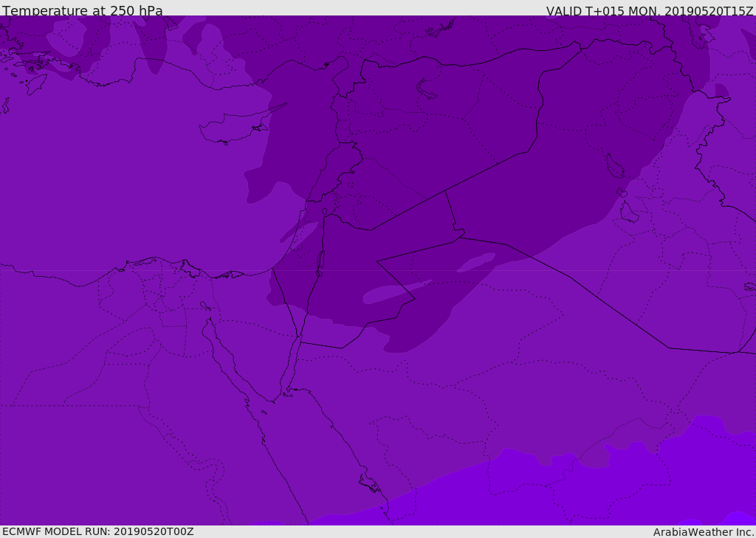Click the 'ECMWF MODEL RUN: 20190520T00Z' text

click(98, 531)
